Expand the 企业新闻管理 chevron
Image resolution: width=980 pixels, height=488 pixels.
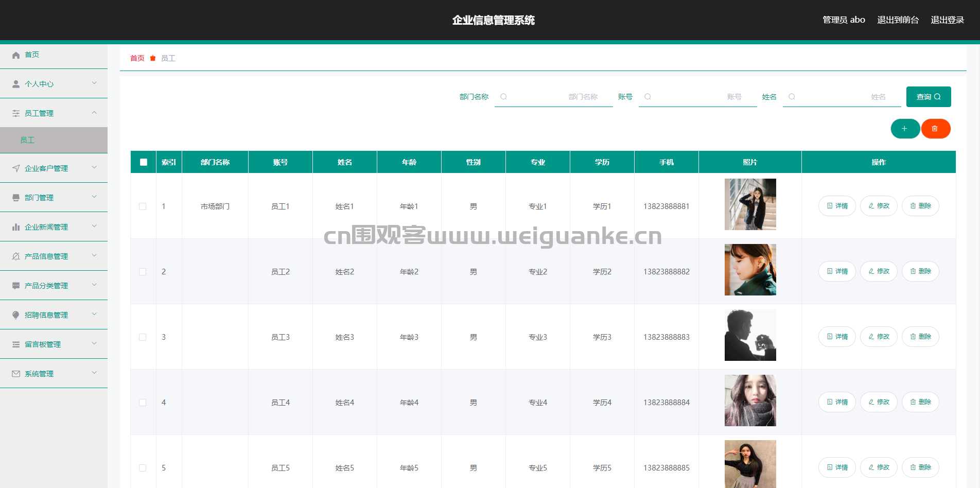(x=94, y=226)
